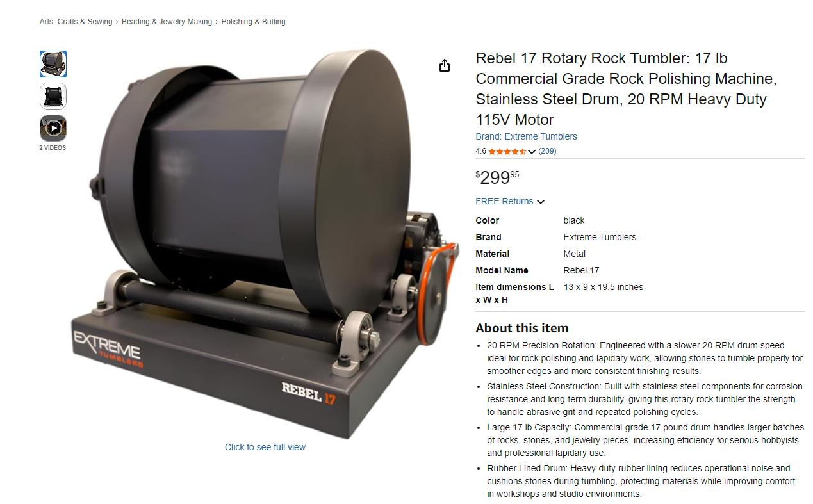Open the main rock tumbler image
The height and width of the screenshot is (504, 813).
(x=265, y=243)
